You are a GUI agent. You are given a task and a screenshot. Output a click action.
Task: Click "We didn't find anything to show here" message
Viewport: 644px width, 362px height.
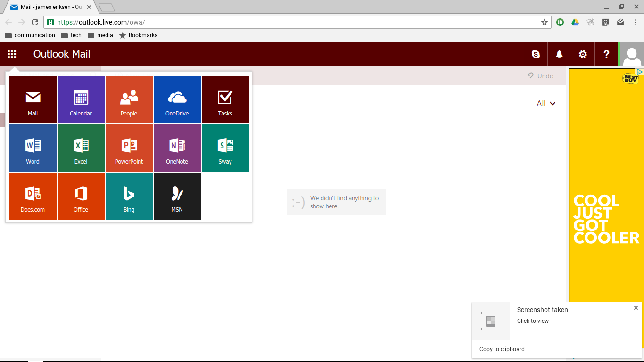click(x=337, y=202)
